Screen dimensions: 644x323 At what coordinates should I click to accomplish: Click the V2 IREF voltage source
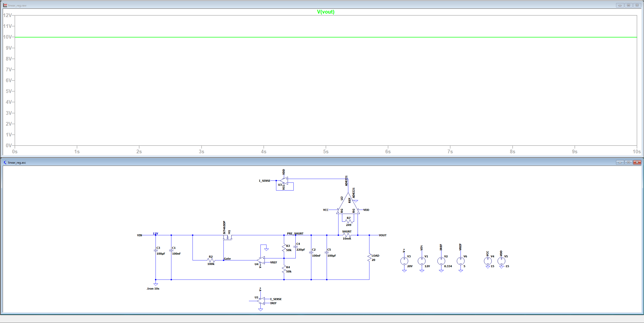coord(441,261)
